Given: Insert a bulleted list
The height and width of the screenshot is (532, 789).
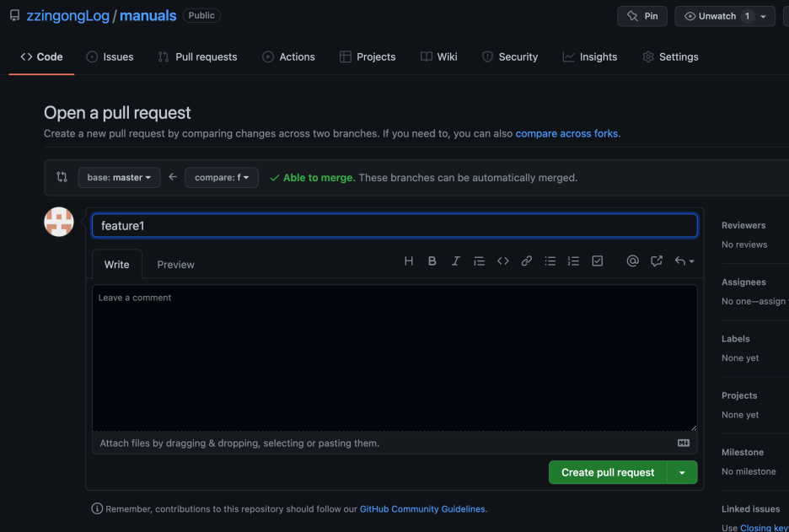Looking at the screenshot, I should pyautogui.click(x=550, y=261).
